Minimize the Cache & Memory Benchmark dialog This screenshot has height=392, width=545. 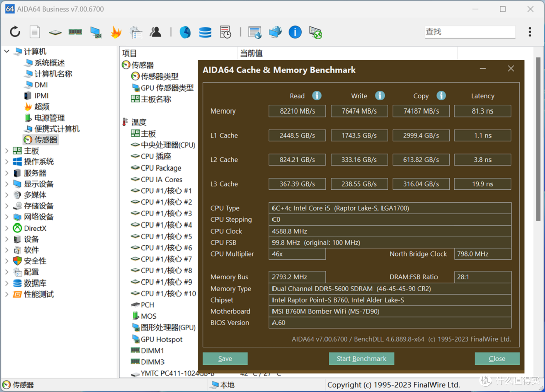pyautogui.click(x=483, y=69)
